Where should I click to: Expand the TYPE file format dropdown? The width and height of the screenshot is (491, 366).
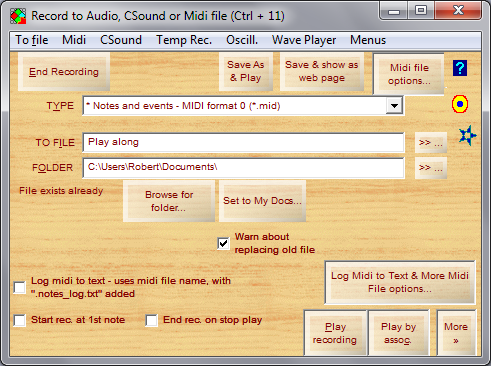[x=394, y=106]
